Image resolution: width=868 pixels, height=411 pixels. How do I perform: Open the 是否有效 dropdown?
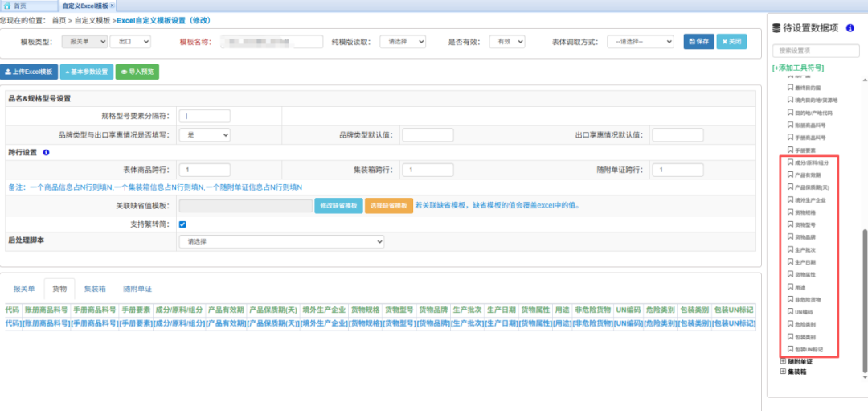[507, 41]
